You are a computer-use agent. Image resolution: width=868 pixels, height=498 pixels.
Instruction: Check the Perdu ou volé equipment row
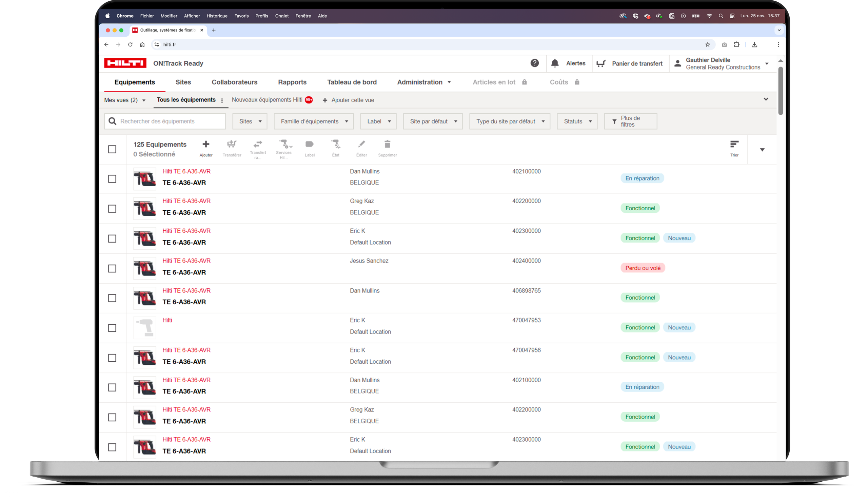click(x=112, y=268)
